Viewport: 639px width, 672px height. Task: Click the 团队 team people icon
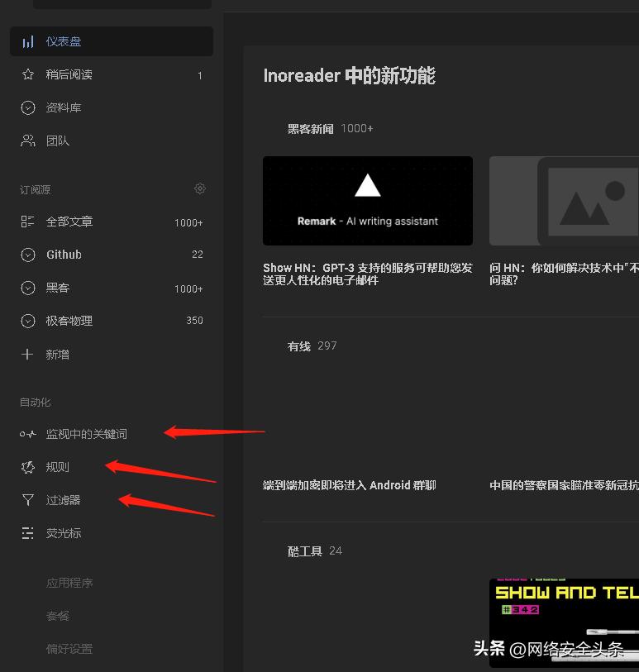tap(28, 141)
